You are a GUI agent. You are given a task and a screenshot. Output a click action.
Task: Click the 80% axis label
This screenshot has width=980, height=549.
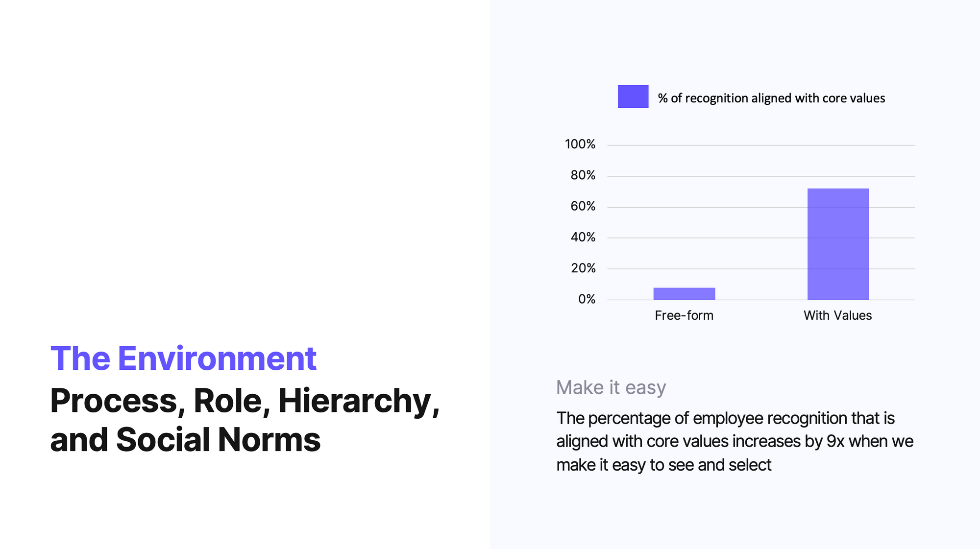tap(583, 175)
